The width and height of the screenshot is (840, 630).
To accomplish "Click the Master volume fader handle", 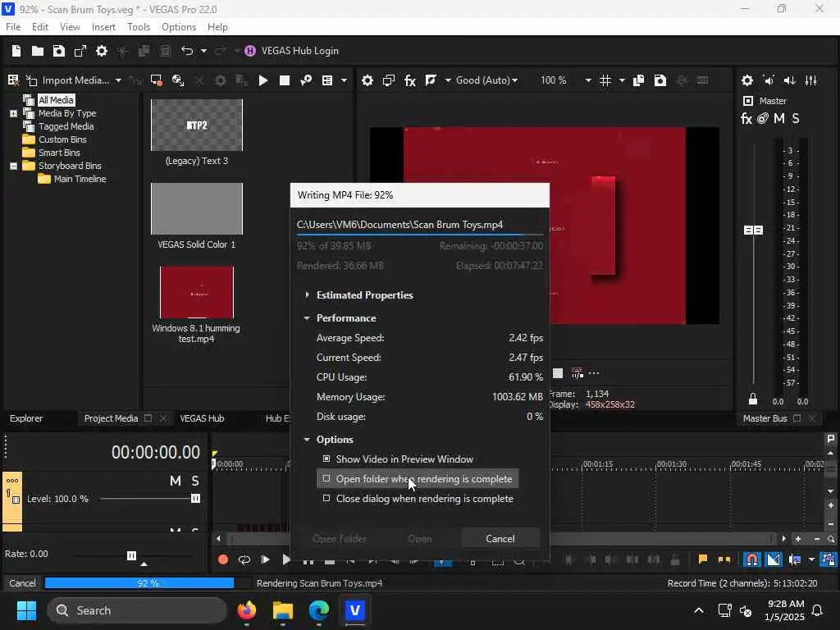I will pos(753,230).
